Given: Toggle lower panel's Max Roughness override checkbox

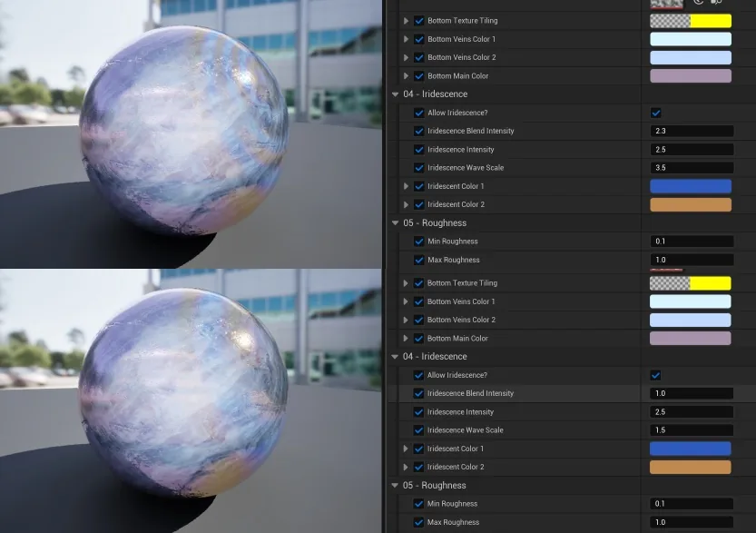Looking at the screenshot, I should pos(418,522).
